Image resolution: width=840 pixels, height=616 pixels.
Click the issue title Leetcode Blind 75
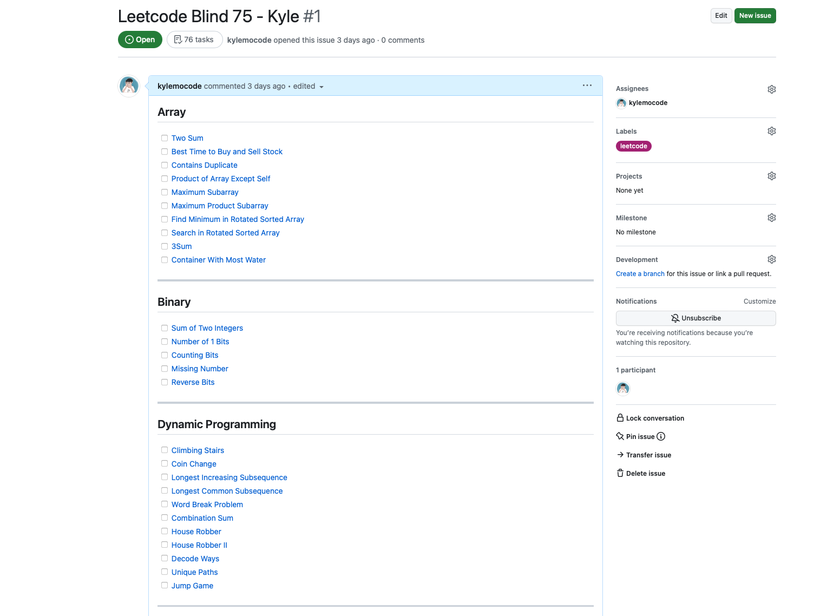click(208, 16)
